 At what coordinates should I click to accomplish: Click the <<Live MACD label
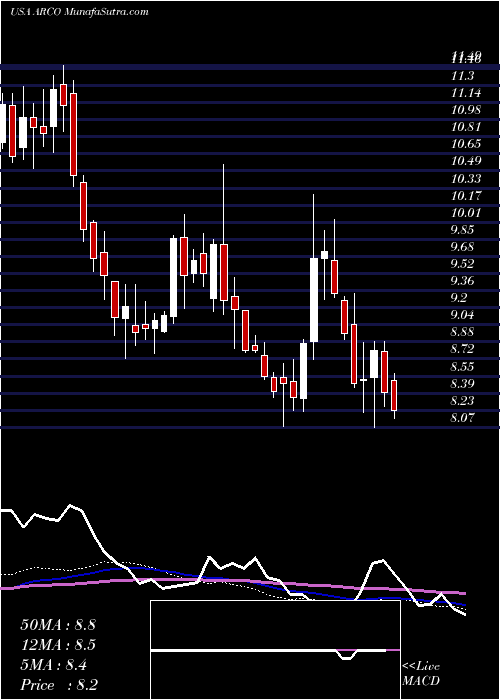[x=421, y=674]
